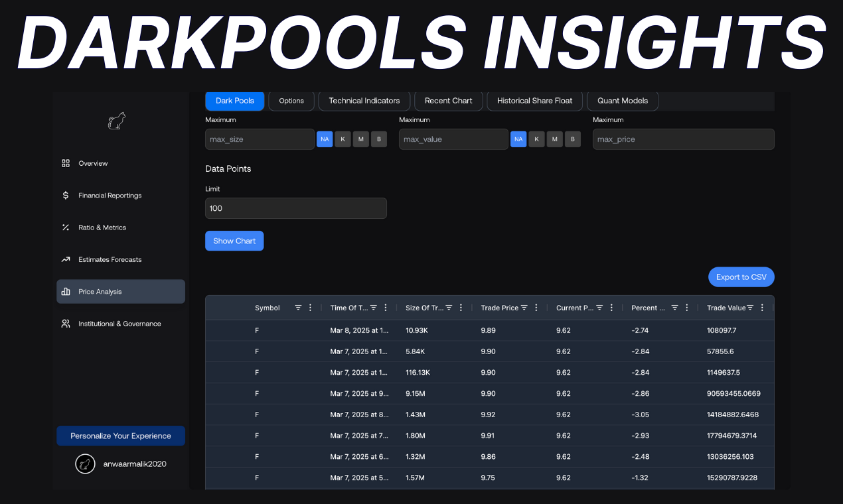
Task: Click the Trade Price column header
Action: (500, 308)
